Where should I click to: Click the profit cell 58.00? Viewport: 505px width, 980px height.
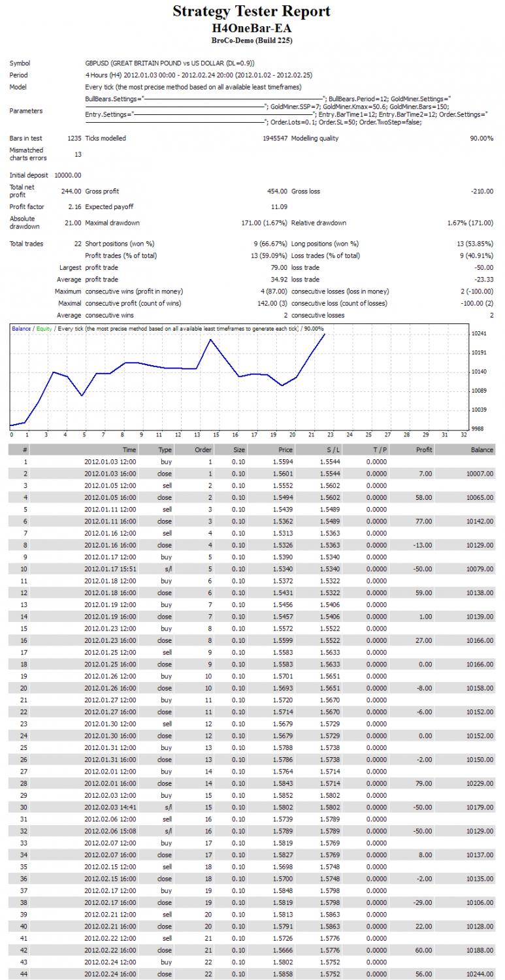coord(423,497)
